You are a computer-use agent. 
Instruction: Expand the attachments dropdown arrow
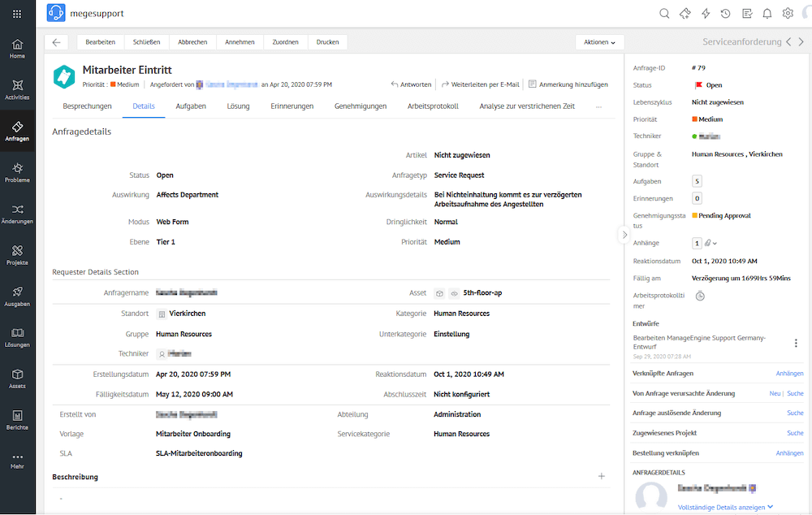point(715,244)
